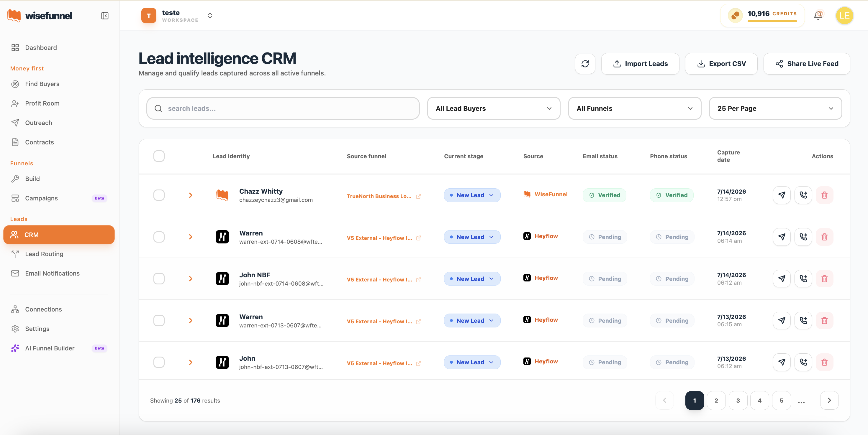
Task: Check the Warren 7/13 row checkbox
Action: point(159,321)
